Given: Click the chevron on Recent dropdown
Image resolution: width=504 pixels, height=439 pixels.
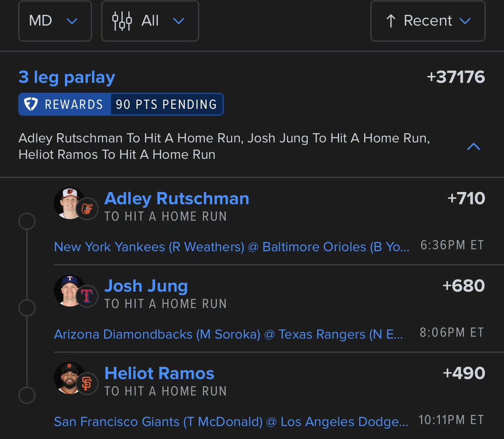Looking at the screenshot, I should click(465, 21).
